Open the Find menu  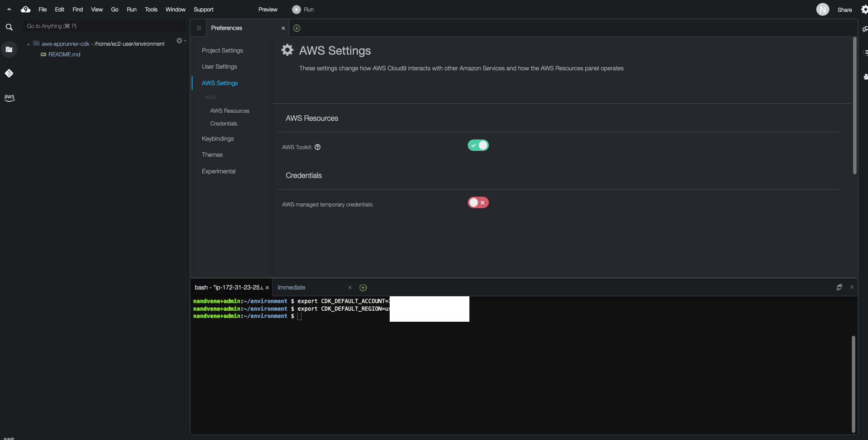point(78,9)
